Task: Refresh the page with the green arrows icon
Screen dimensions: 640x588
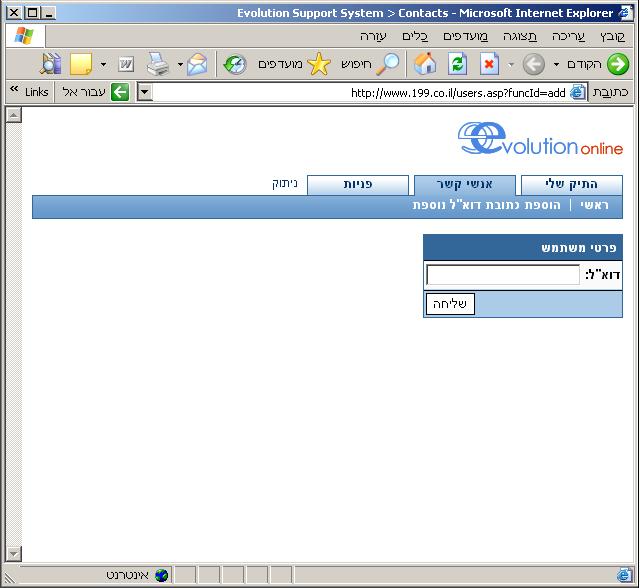Action: [x=457, y=64]
